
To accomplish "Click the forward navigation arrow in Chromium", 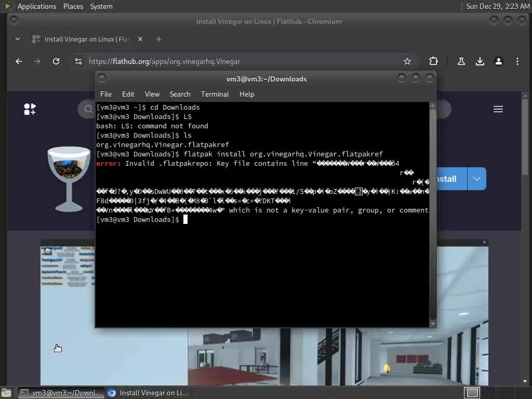I will point(37,61).
